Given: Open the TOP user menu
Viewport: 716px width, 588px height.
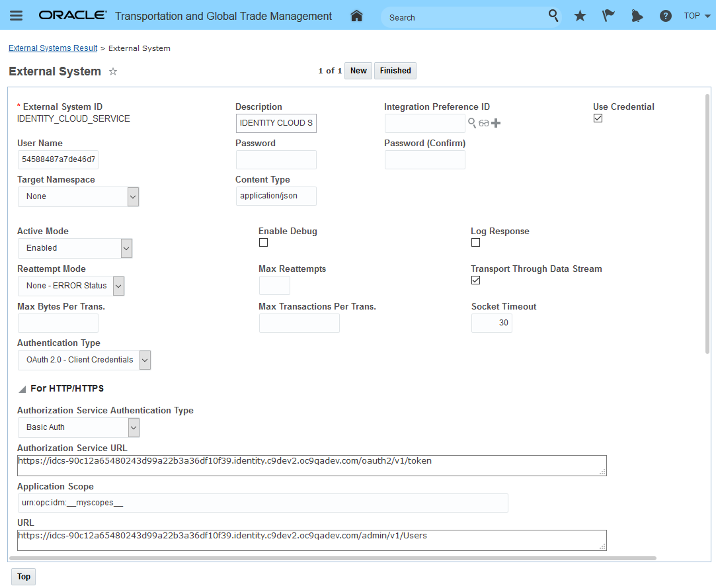Looking at the screenshot, I should pyautogui.click(x=697, y=15).
